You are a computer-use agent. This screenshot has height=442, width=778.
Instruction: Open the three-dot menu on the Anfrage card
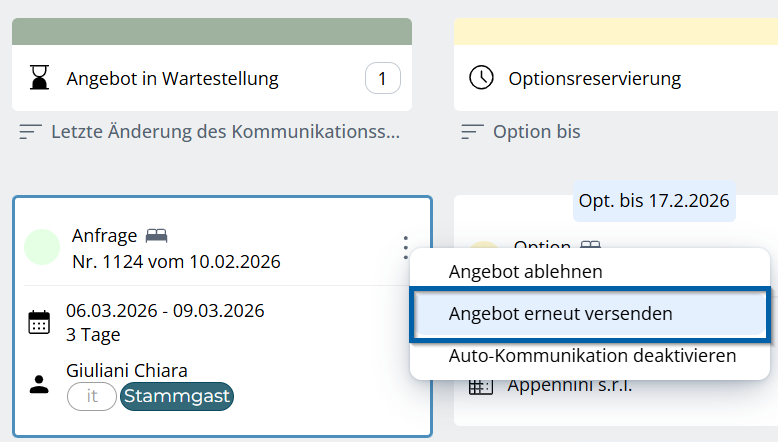pyautogui.click(x=405, y=247)
